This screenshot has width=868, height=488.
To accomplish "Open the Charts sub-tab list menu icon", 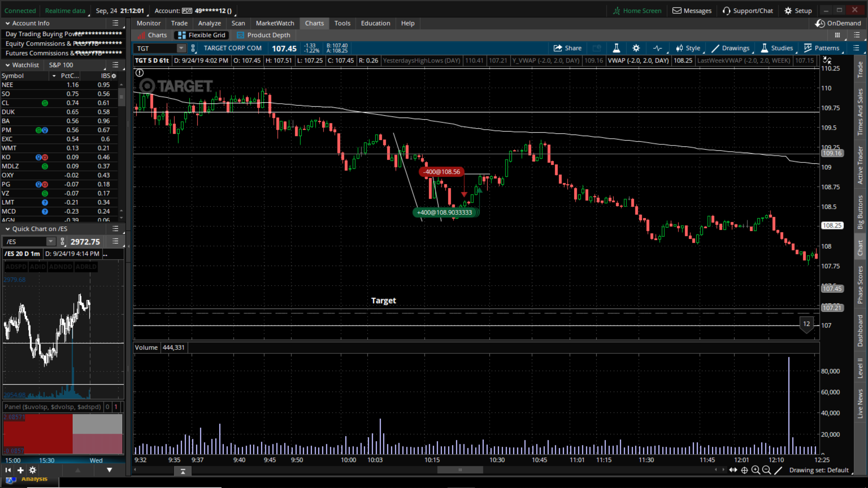I will (857, 35).
